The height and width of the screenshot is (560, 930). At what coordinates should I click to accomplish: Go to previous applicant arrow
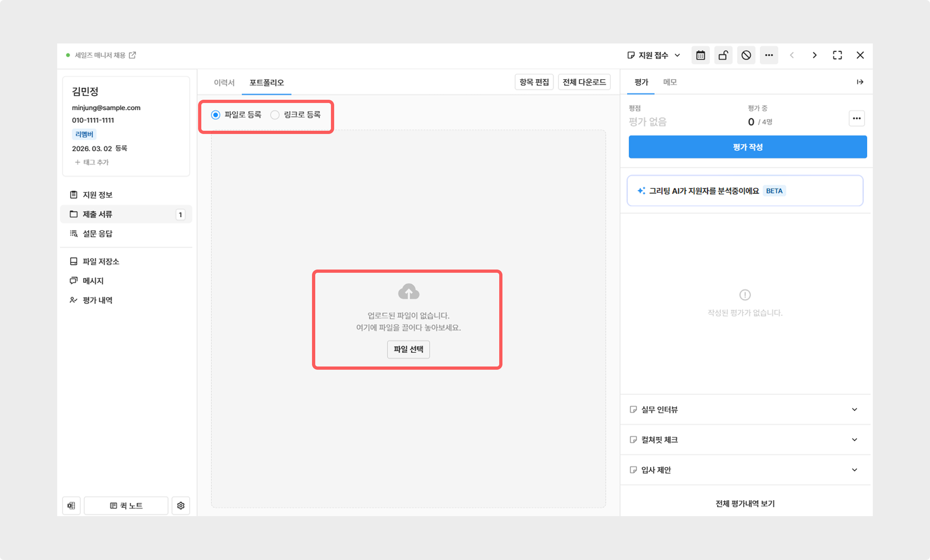pyautogui.click(x=792, y=55)
